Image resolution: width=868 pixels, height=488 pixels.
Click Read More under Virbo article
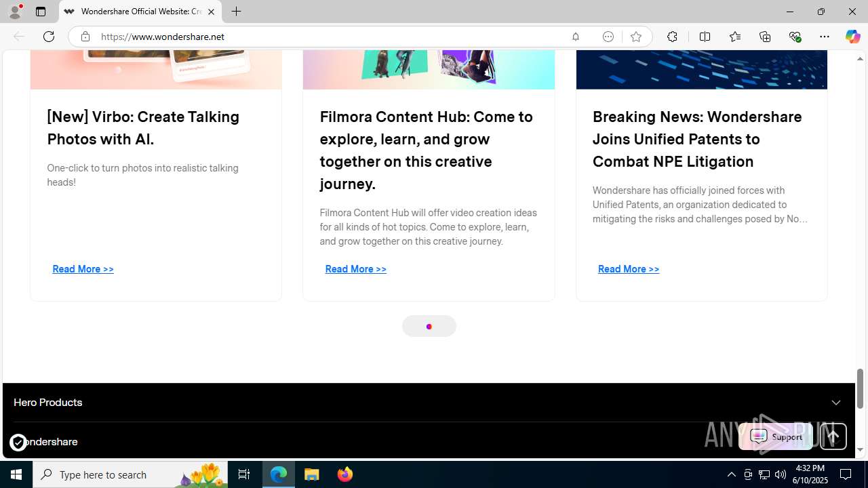point(83,269)
